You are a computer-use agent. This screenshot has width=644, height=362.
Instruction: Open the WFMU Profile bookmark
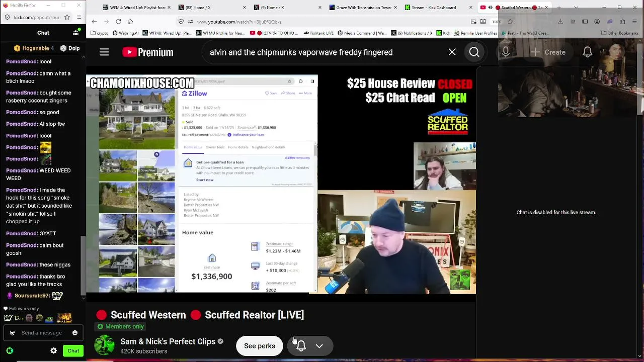(221, 33)
